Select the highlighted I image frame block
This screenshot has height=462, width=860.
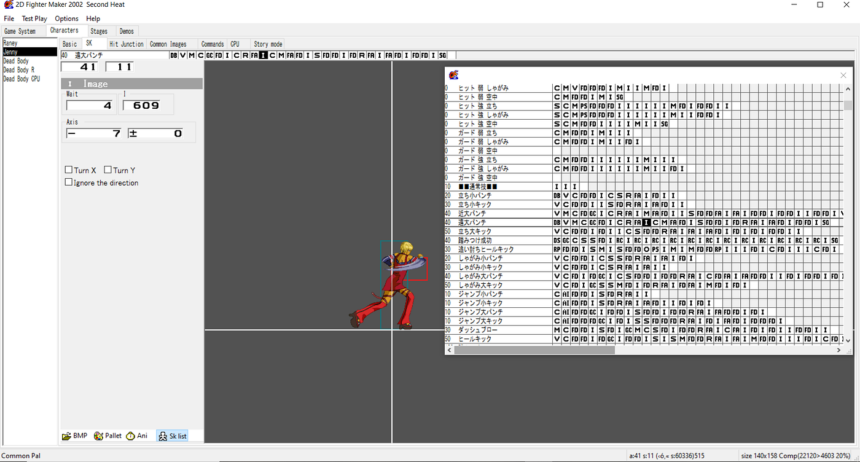(264, 56)
